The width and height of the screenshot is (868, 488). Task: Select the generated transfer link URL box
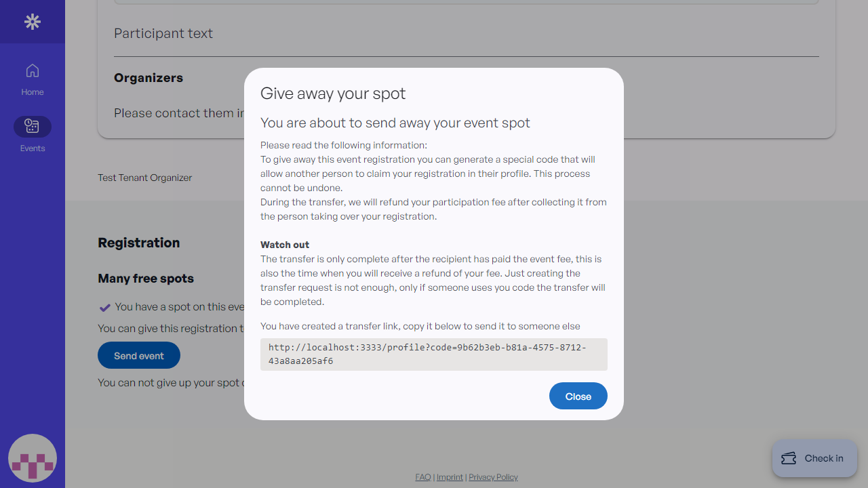(x=433, y=354)
